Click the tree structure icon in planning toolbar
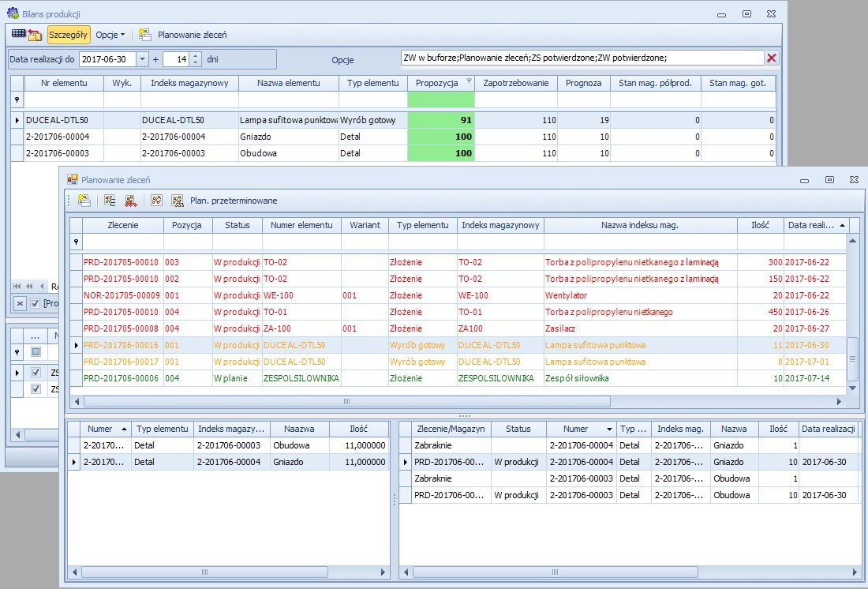The width and height of the screenshot is (868, 589). [x=110, y=201]
